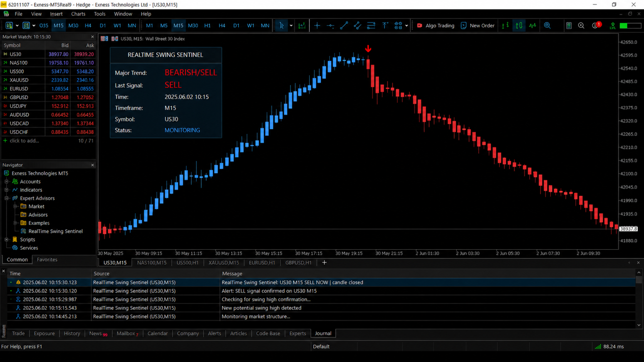Select the horizontal line drawing tool

click(x=330, y=25)
